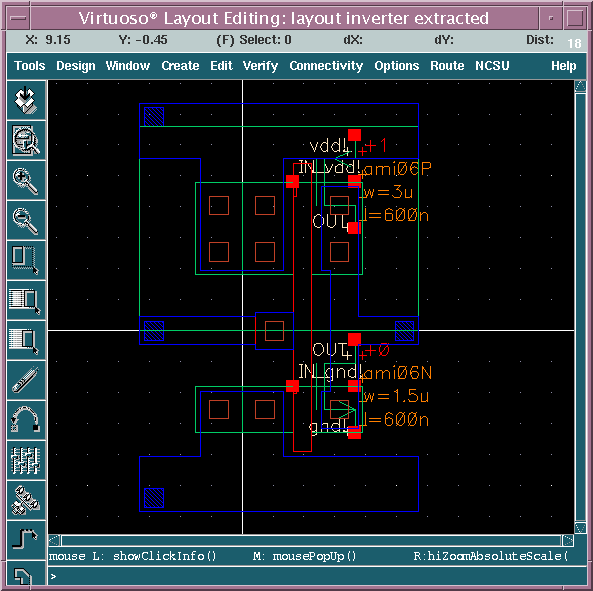
Task: Click the l=600n text under w=3u
Action: click(x=396, y=216)
